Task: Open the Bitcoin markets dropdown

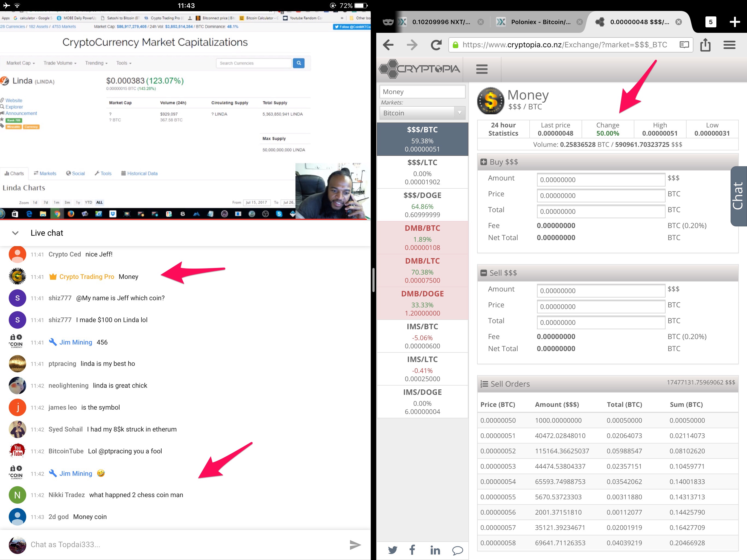Action: click(x=422, y=113)
